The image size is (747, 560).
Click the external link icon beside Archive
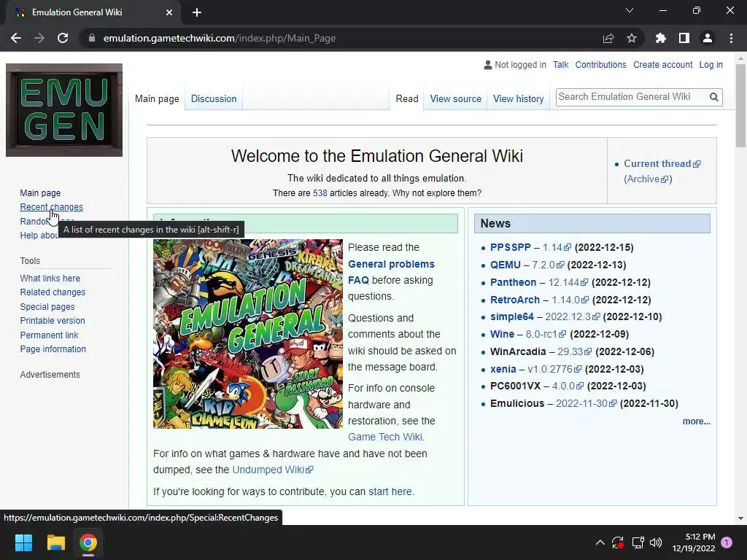(665, 179)
